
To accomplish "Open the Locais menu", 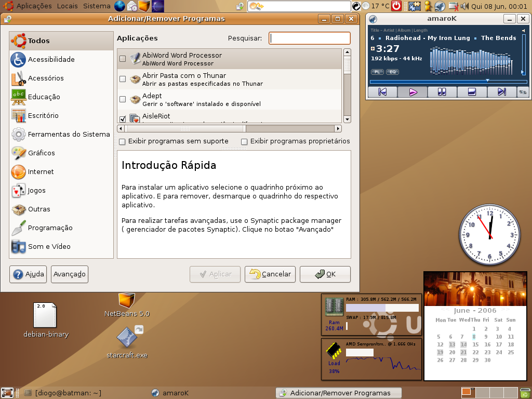I will click(67, 6).
